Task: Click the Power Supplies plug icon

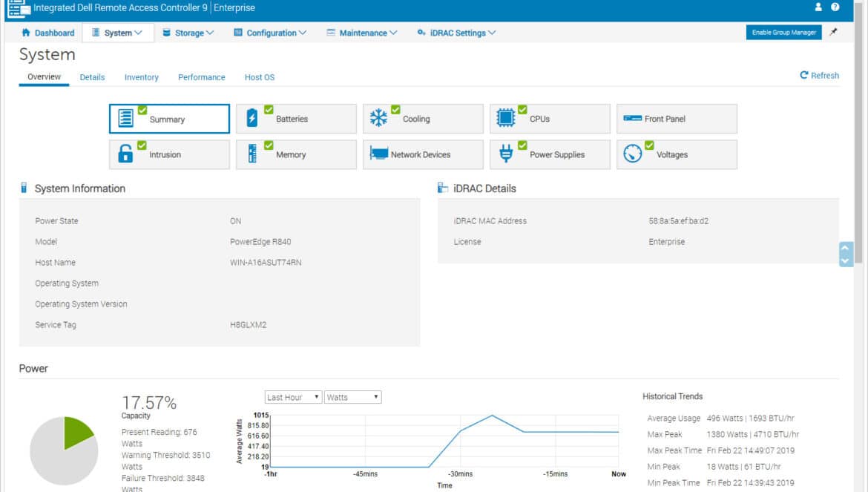Action: (505, 154)
